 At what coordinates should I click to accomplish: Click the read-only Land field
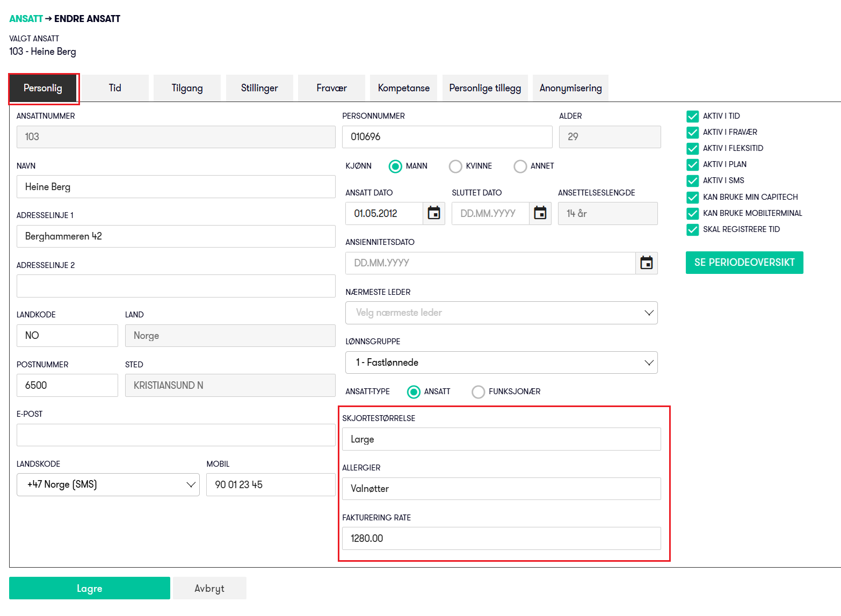coord(230,336)
